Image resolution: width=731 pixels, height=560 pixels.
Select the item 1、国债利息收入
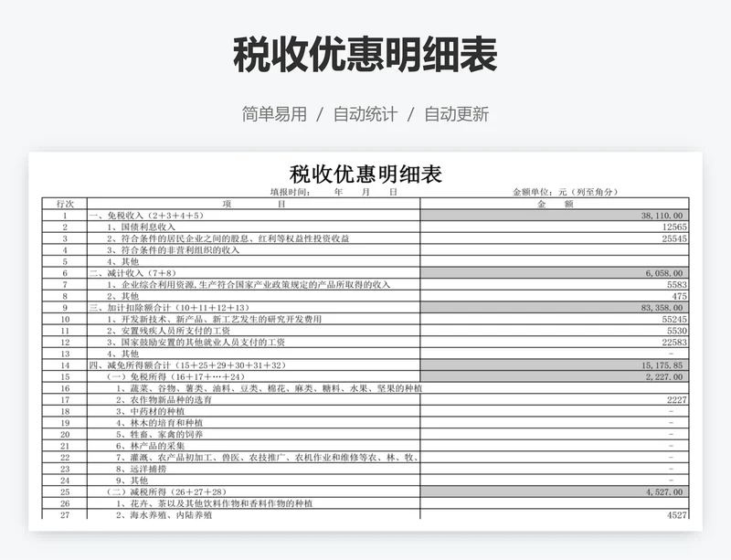(x=254, y=227)
